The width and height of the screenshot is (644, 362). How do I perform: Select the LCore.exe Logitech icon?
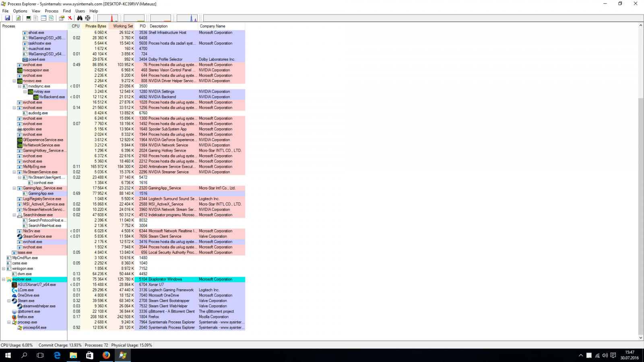pyautogui.click(x=14, y=290)
